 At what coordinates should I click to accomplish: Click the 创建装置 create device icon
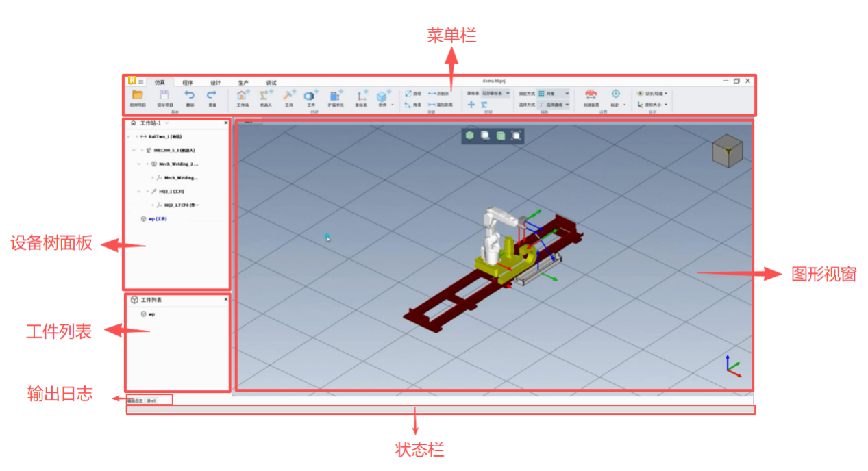[x=591, y=94]
